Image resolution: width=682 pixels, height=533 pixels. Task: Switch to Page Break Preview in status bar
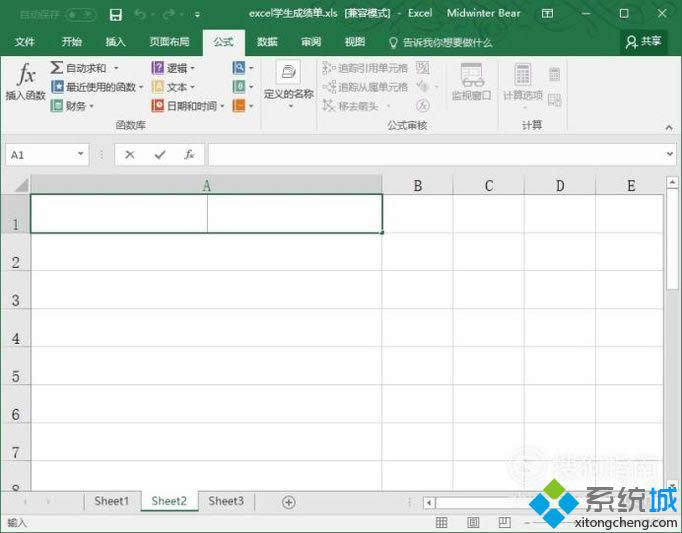coord(505,522)
